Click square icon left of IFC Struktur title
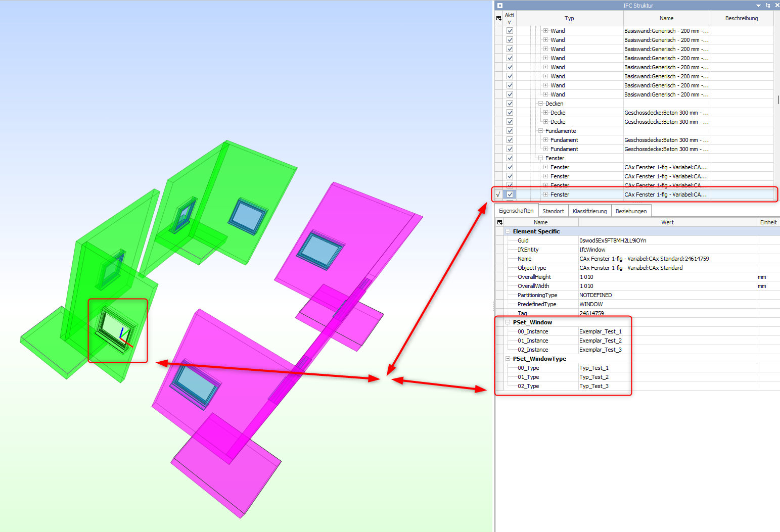The height and width of the screenshot is (532, 780). pyautogui.click(x=500, y=6)
